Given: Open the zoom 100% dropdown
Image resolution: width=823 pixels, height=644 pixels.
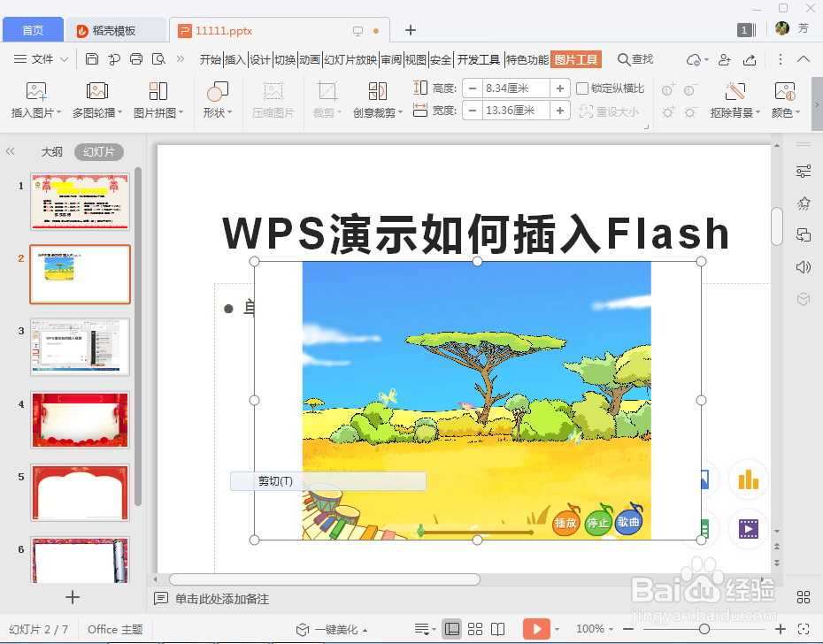Looking at the screenshot, I should 595,629.
